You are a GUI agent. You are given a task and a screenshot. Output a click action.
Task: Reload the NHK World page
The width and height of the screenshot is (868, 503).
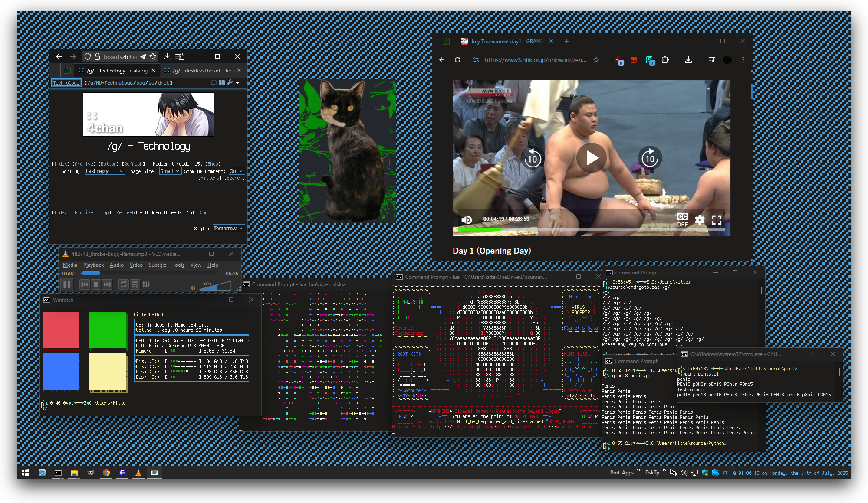point(457,60)
